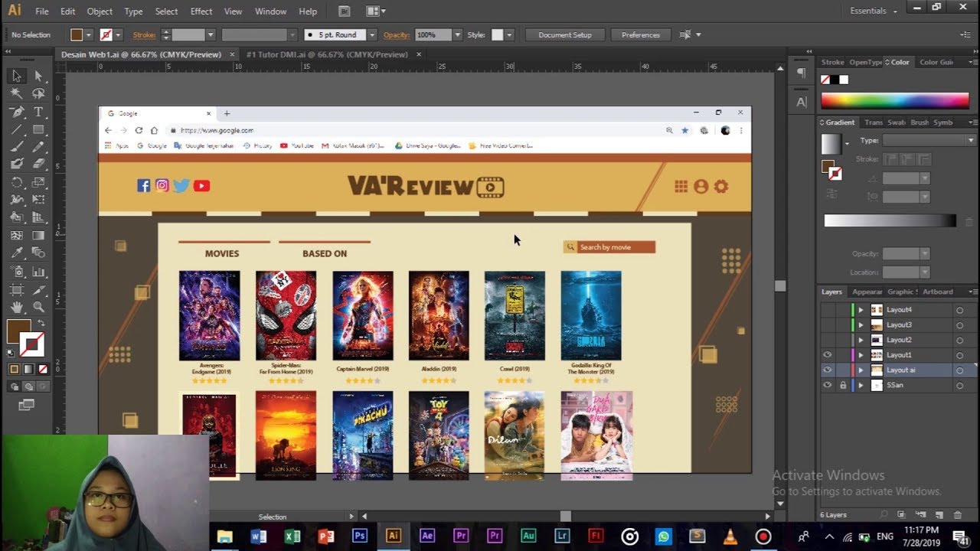The width and height of the screenshot is (980, 551).
Task: Switch to the Artboard panel tab
Action: point(937,292)
